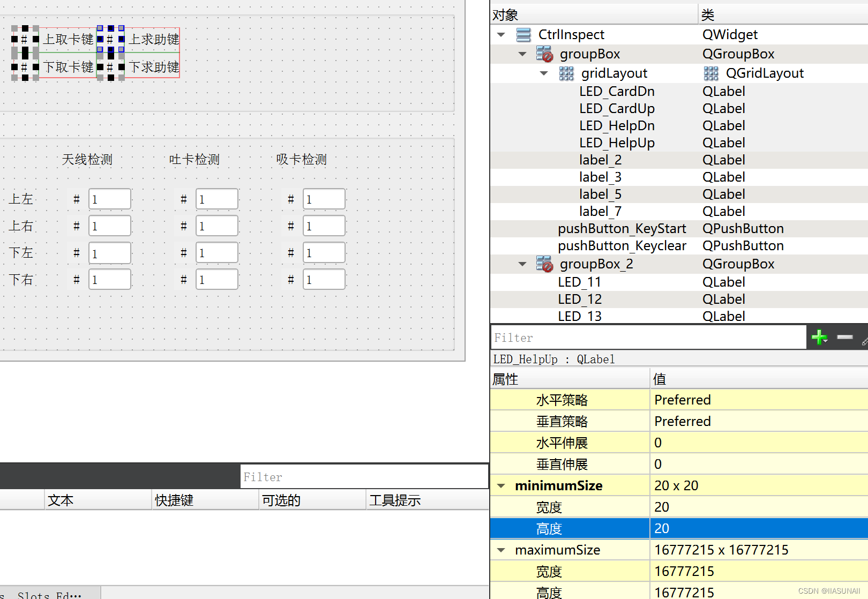Collapse the groupBox tree node
Screen dimensions: 868x599
tap(522, 54)
